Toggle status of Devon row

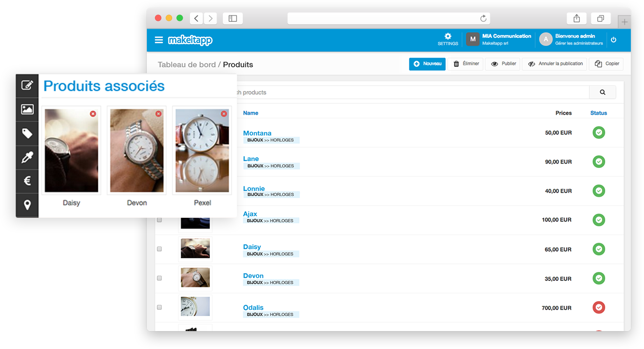599,278
